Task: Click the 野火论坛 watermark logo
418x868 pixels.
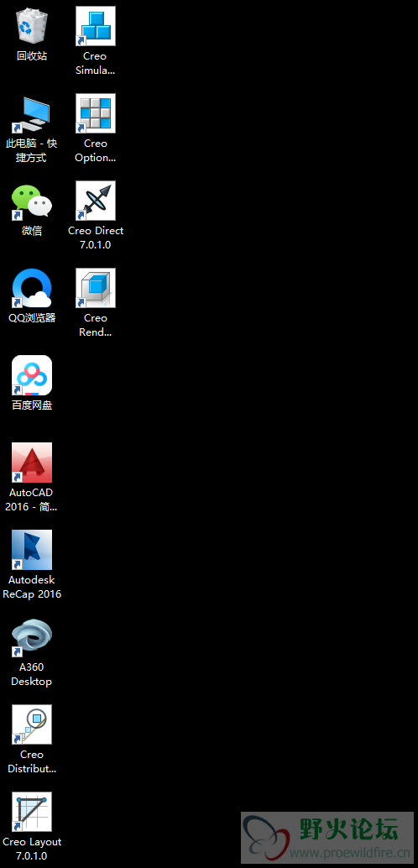Action: point(327,838)
